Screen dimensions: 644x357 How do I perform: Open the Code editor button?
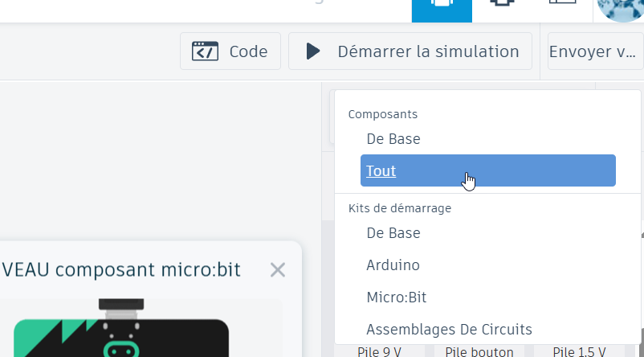(230, 51)
